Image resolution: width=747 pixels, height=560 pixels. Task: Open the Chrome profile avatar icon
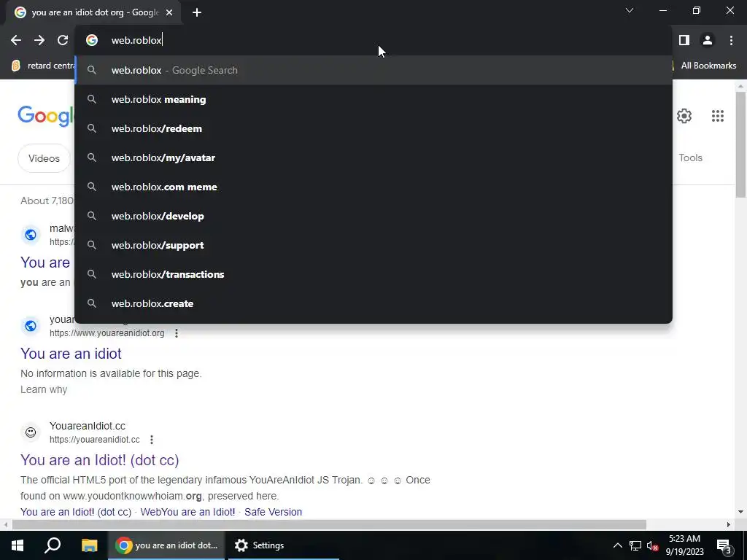click(x=708, y=41)
